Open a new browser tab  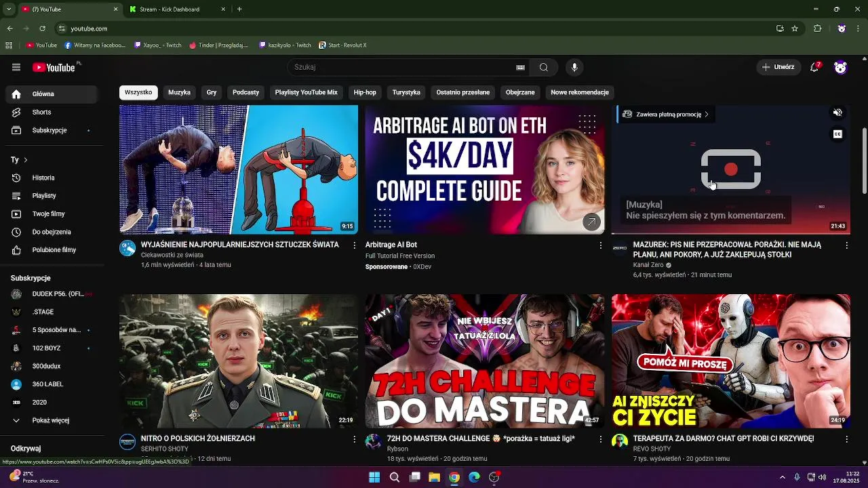click(239, 9)
